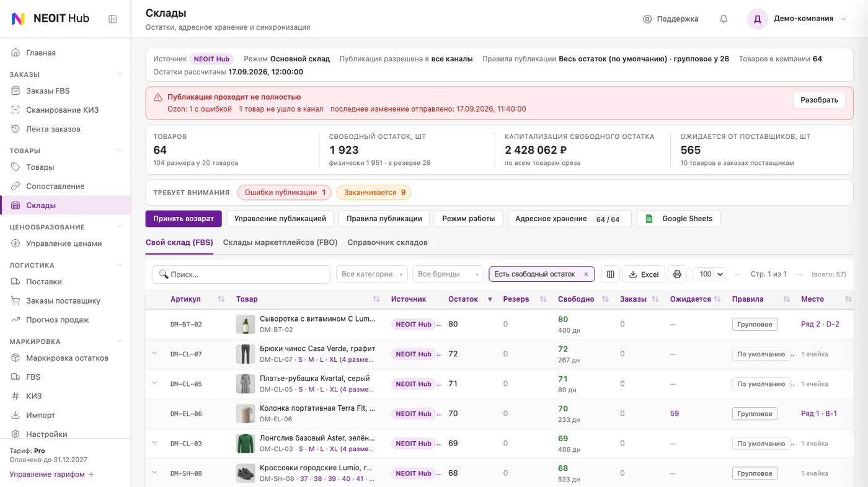
Task: Click the Д user avatar
Action: coord(757,19)
